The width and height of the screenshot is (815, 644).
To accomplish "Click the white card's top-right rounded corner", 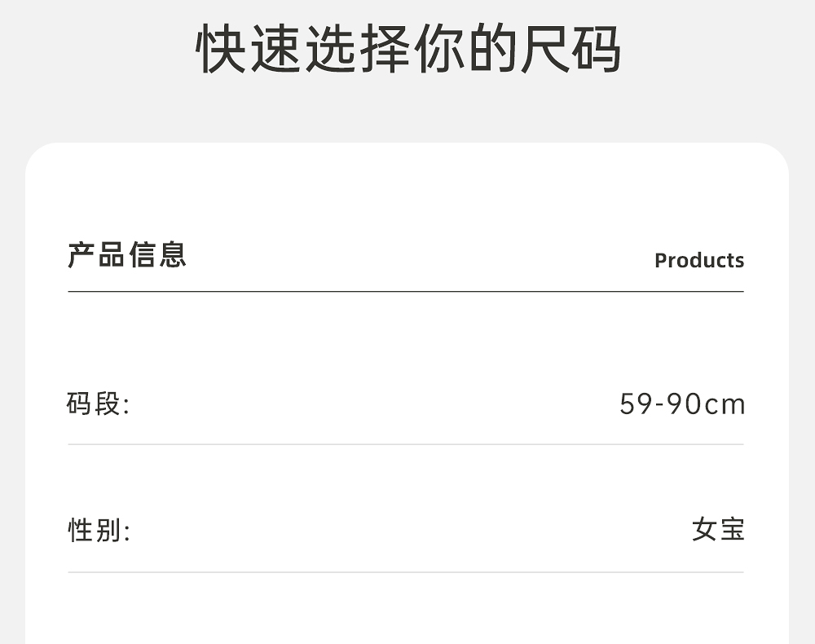I will point(773,157).
